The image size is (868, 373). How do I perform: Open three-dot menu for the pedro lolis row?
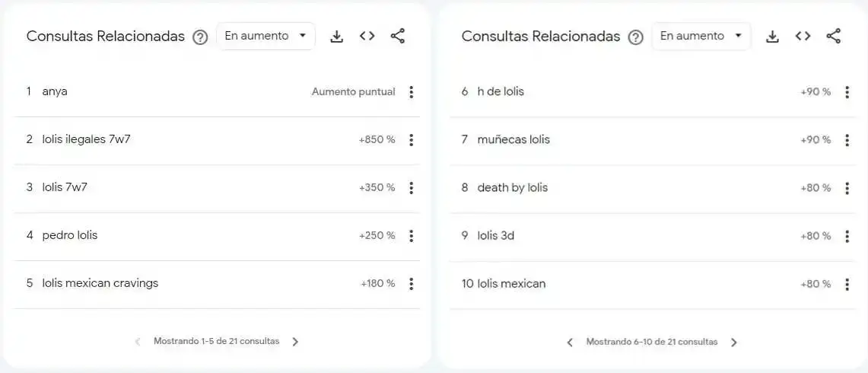point(411,236)
